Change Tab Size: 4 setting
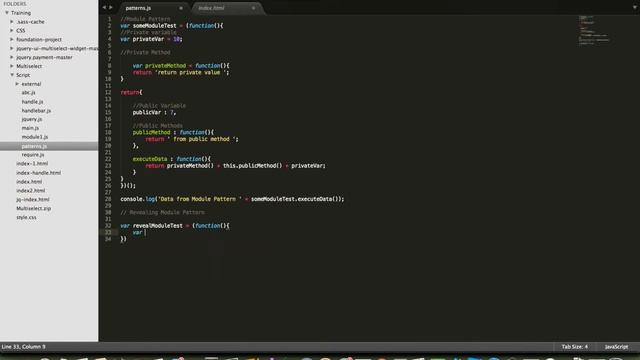This screenshot has width=640, height=360. click(574, 347)
